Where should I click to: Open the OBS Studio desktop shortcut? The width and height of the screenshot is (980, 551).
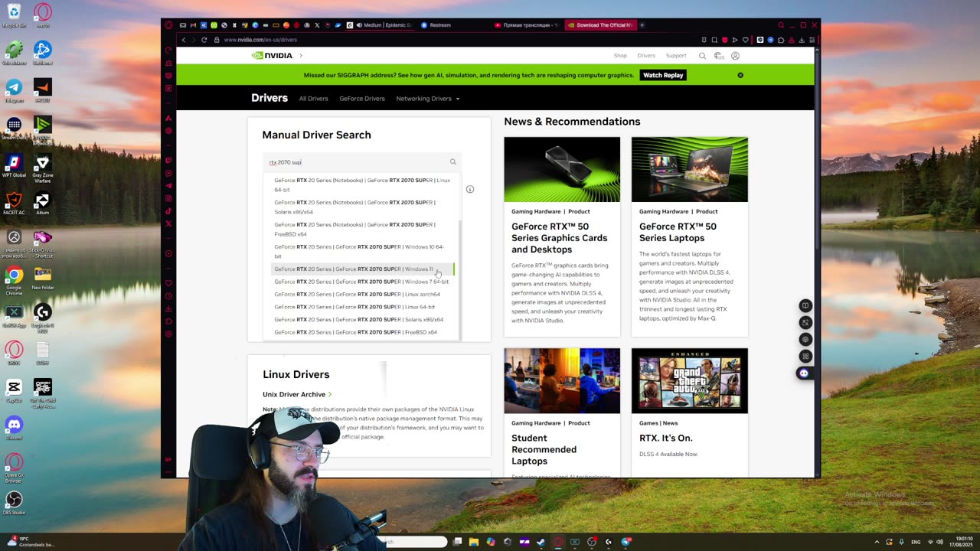coord(14,503)
